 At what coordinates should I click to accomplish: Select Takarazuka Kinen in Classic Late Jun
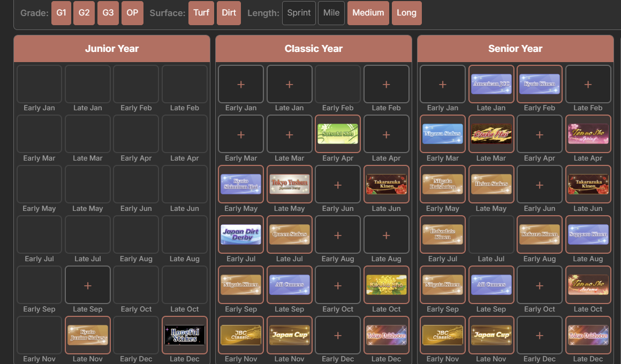pyautogui.click(x=386, y=184)
